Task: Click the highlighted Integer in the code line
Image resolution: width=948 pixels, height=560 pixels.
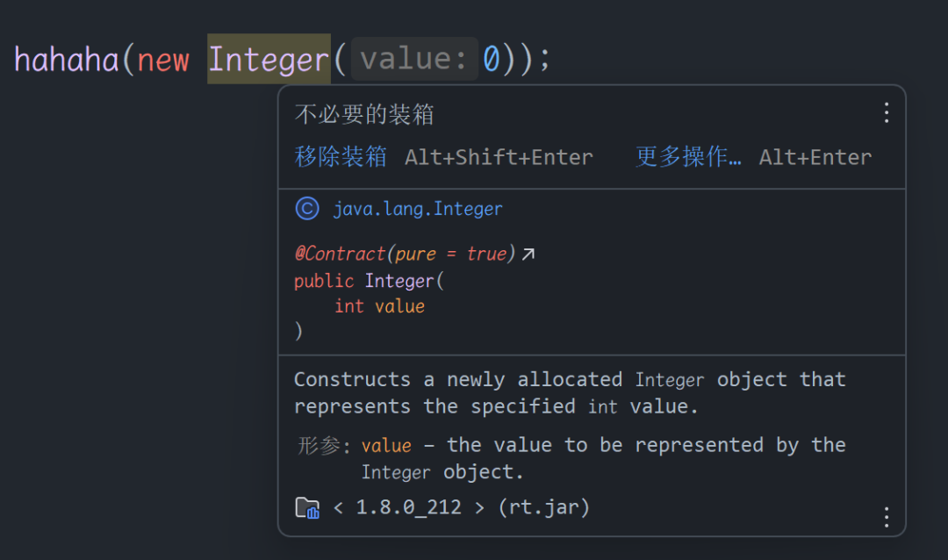Action: (269, 60)
